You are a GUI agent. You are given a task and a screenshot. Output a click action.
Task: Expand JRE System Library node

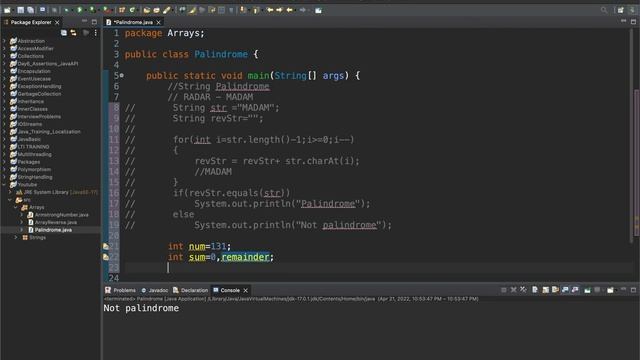point(10,192)
